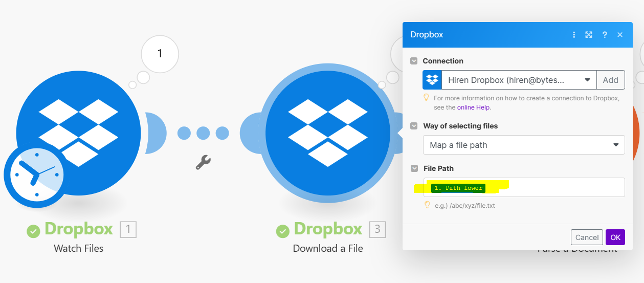Open the Map a file path dropdown

[524, 145]
